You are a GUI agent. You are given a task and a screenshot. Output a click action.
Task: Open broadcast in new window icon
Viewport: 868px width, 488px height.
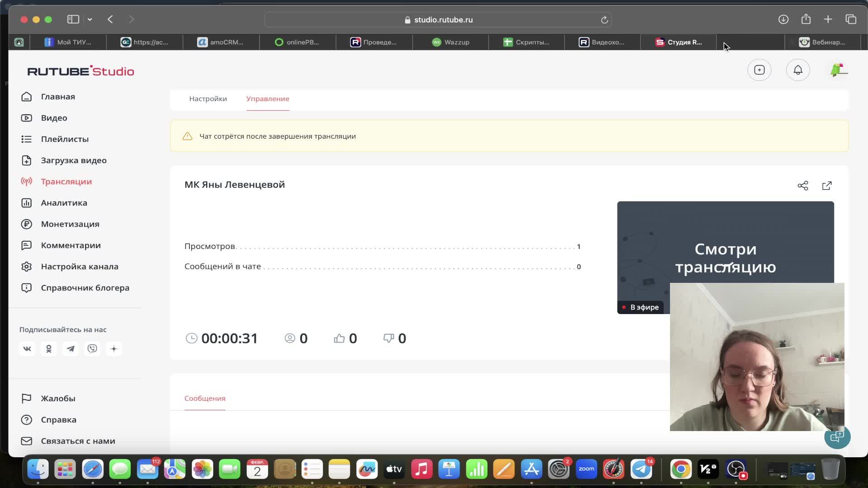(x=827, y=186)
